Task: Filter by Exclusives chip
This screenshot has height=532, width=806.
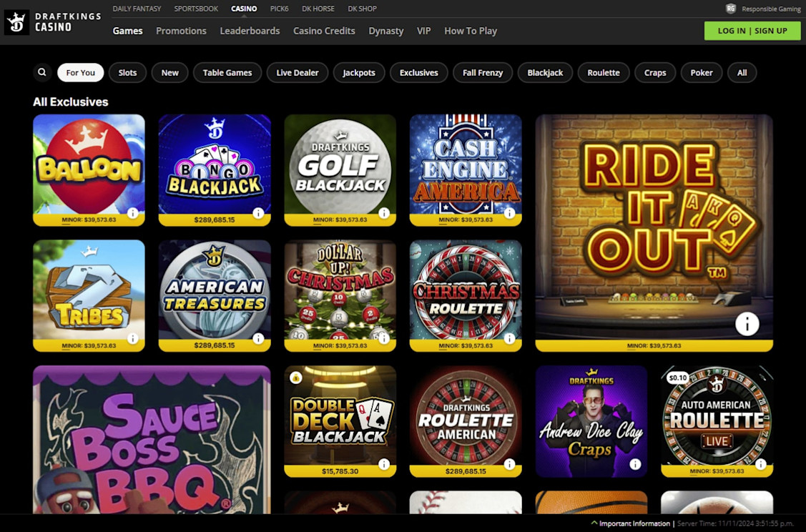Action: [419, 72]
